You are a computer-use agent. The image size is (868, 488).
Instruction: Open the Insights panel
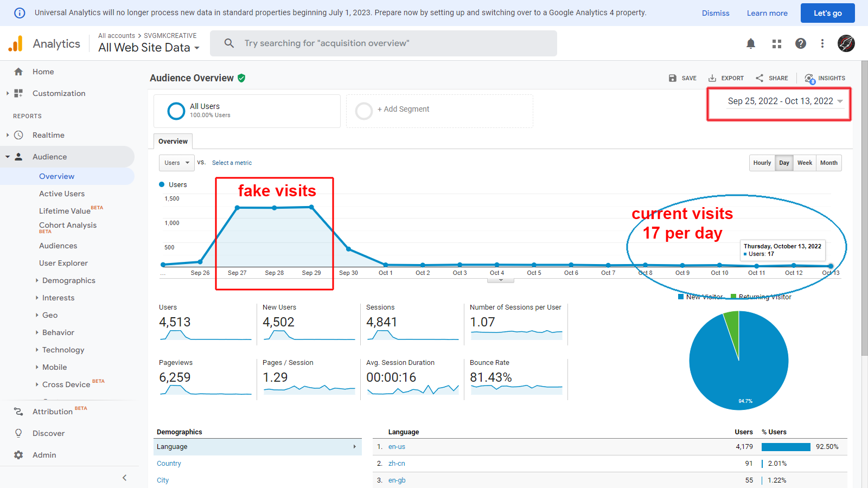point(825,78)
